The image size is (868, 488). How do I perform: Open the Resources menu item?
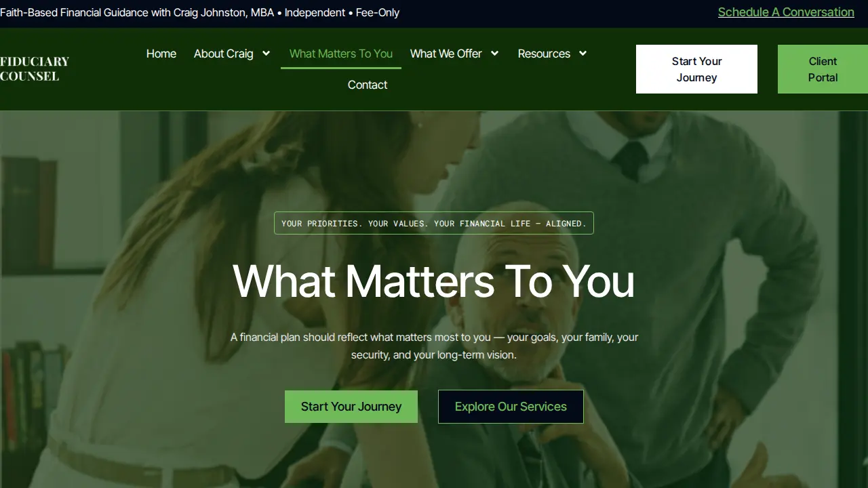coord(544,54)
